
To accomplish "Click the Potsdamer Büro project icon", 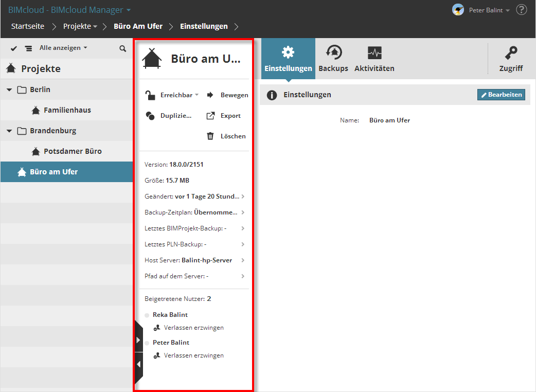I will click(35, 151).
